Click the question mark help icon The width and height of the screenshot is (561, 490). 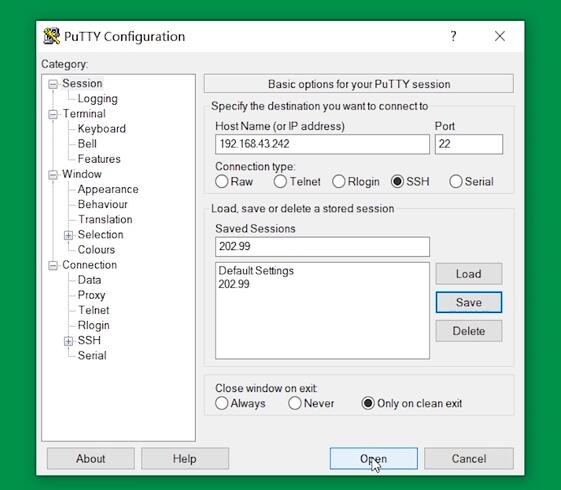[x=453, y=36]
